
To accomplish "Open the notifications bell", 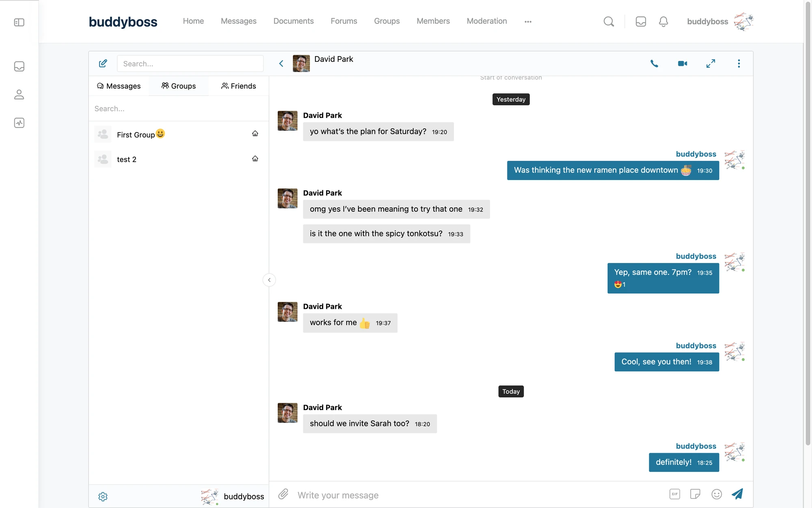I will point(663,22).
